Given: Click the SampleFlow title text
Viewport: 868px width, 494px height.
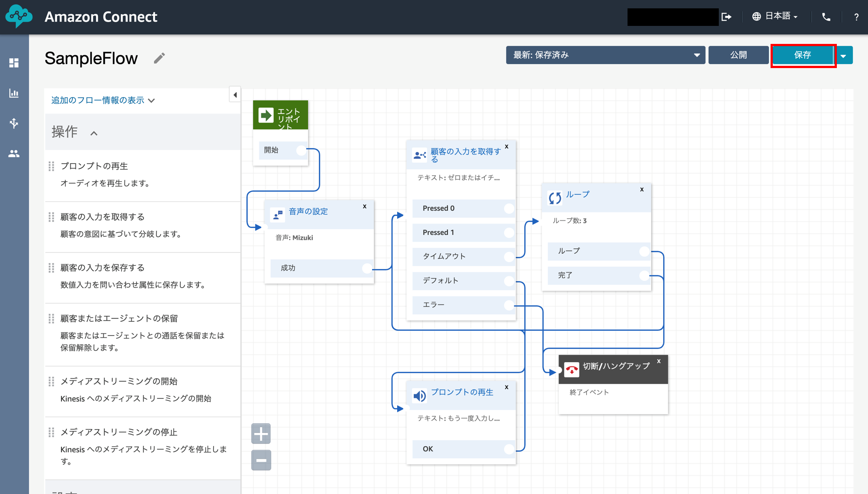Looking at the screenshot, I should [x=91, y=58].
